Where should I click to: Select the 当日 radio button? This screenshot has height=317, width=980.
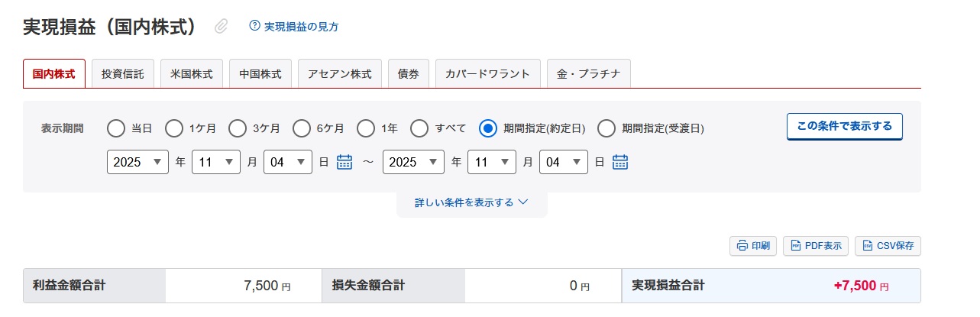(116, 128)
